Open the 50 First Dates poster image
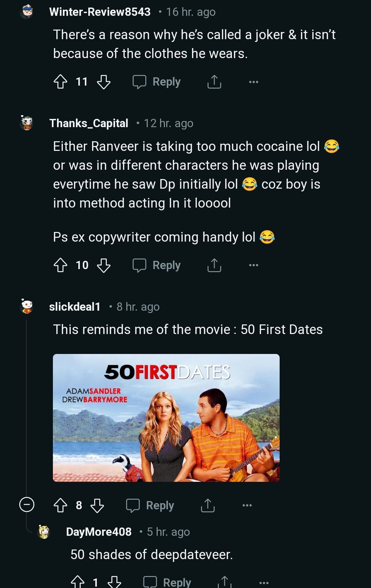This screenshot has width=371, height=588. (166, 418)
